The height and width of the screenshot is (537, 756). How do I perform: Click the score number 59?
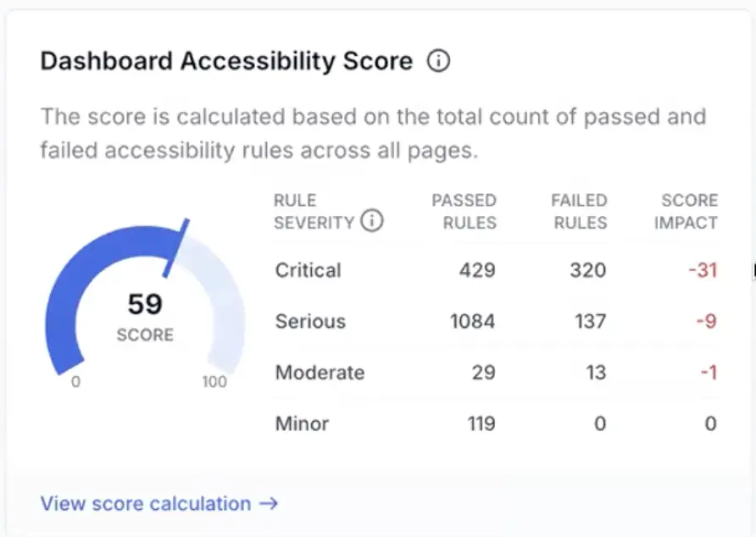[144, 305]
